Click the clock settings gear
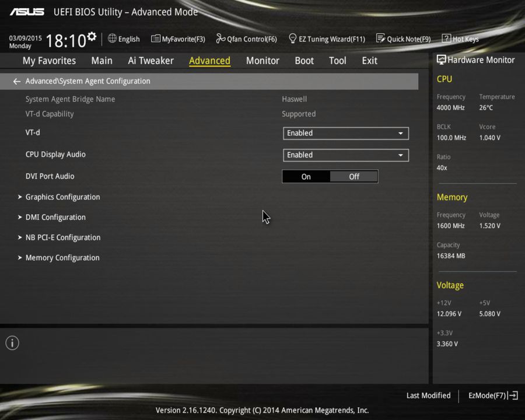 (90, 35)
